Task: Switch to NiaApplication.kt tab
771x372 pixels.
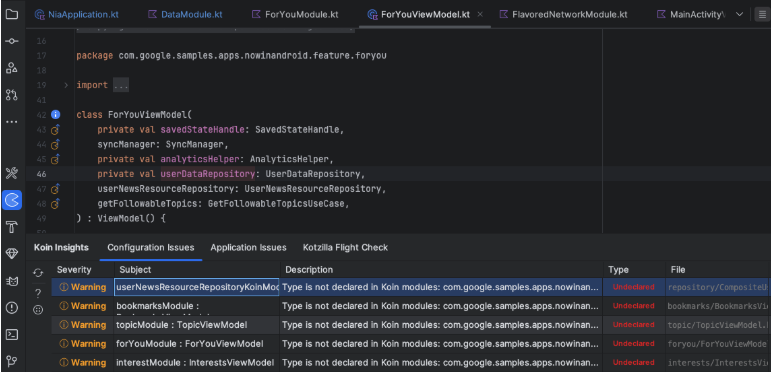Action: (x=76, y=14)
